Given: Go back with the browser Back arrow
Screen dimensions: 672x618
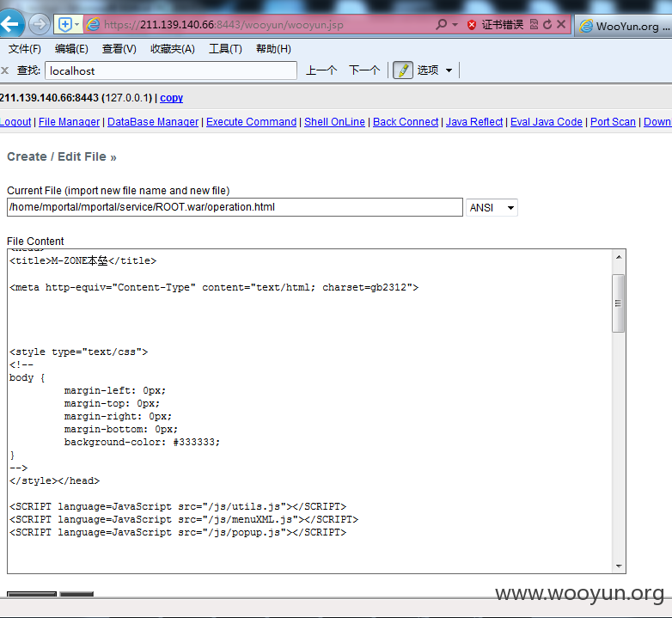Looking at the screenshot, I should [x=10, y=22].
